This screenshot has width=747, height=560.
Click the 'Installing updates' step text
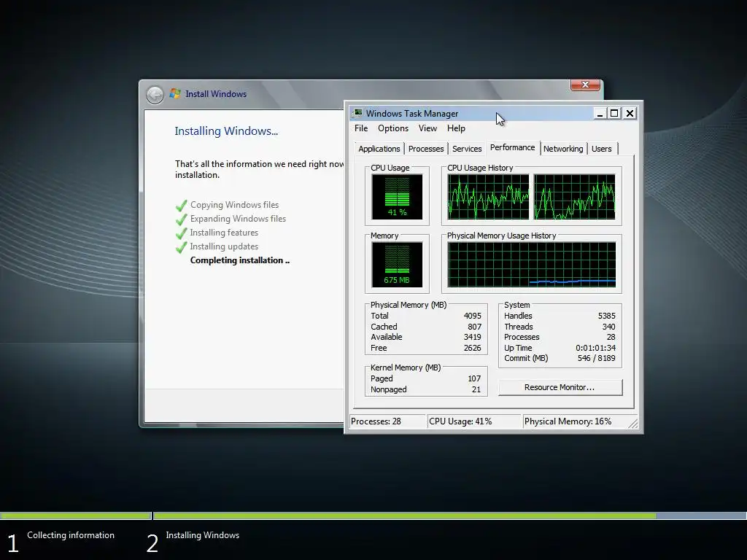click(224, 246)
